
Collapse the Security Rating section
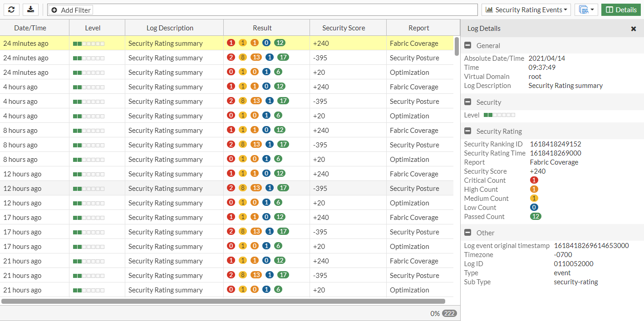pos(468,131)
